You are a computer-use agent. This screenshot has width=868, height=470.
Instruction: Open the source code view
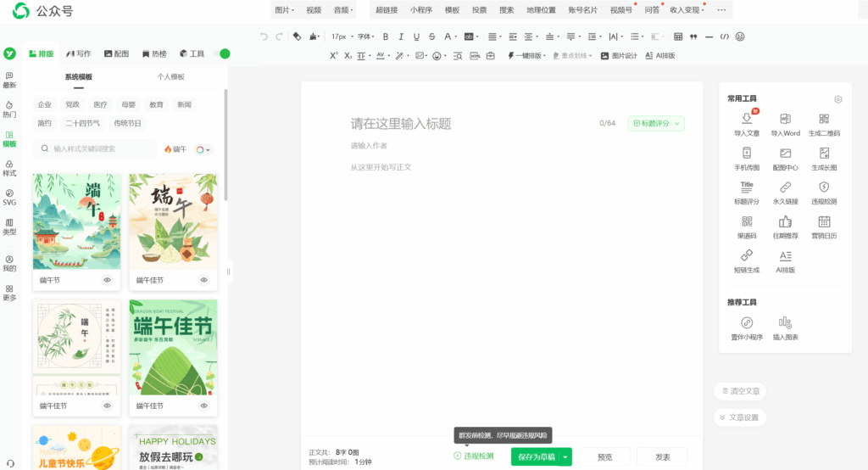pyautogui.click(x=725, y=36)
